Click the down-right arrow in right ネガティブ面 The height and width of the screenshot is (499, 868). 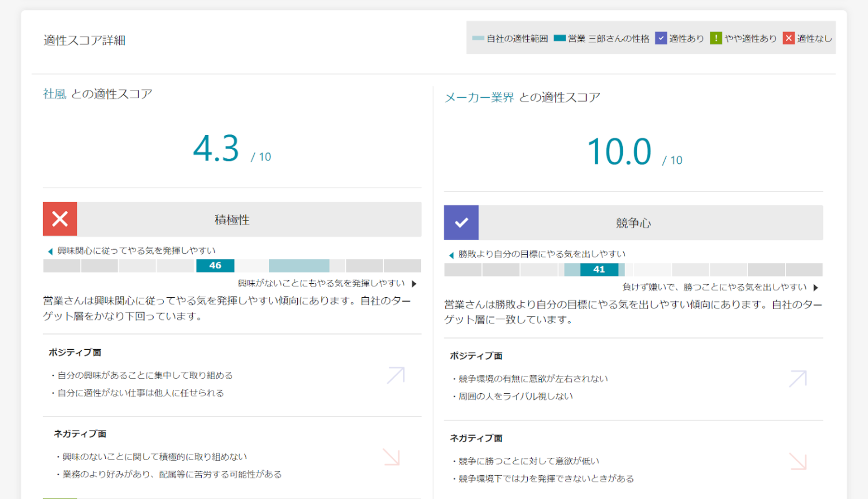(797, 461)
